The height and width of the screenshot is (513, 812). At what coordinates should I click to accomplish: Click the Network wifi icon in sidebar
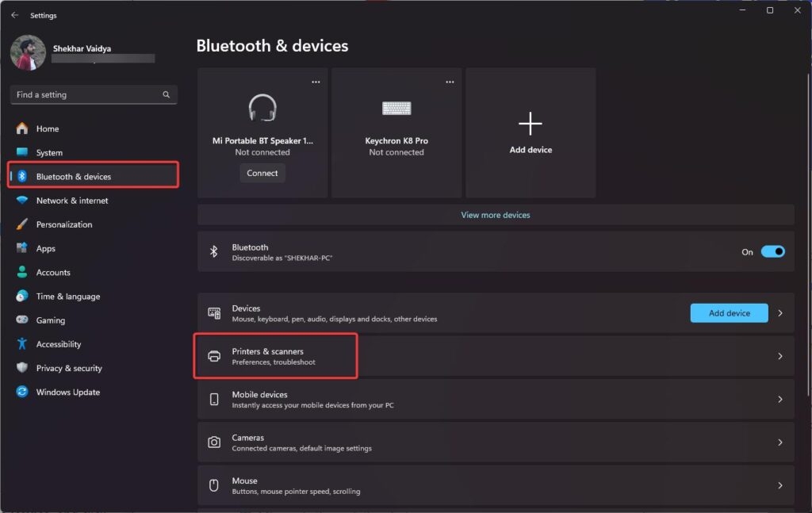pyautogui.click(x=21, y=201)
